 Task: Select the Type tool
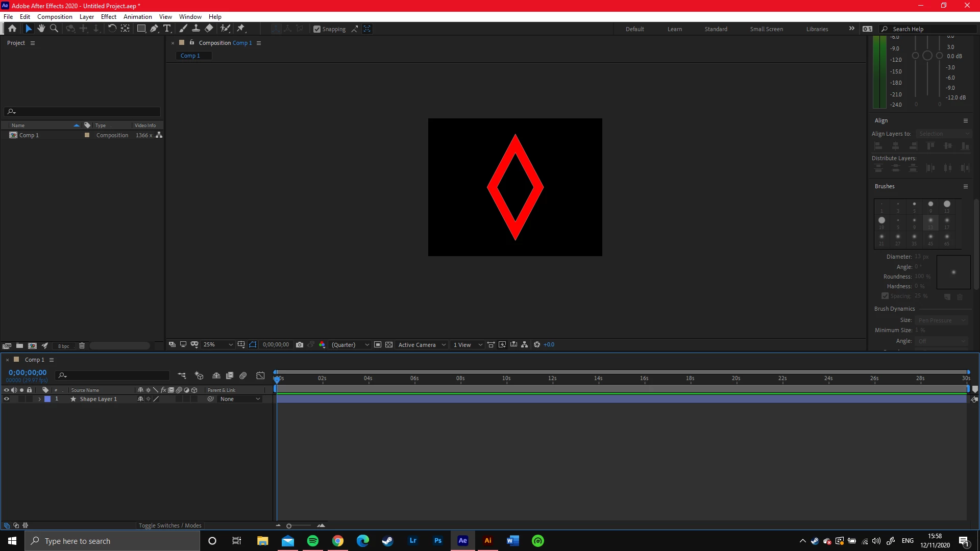coord(167,29)
